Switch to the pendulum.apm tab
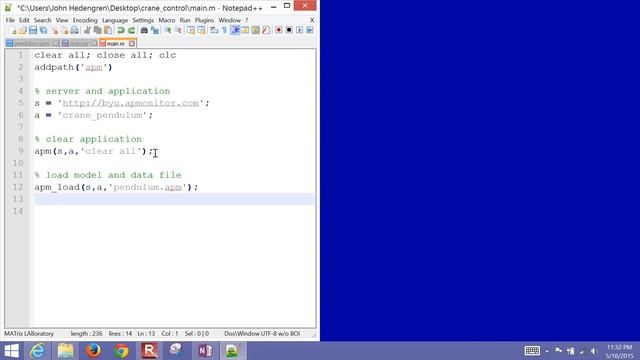Viewport: 640px width, 360px height. [32, 43]
